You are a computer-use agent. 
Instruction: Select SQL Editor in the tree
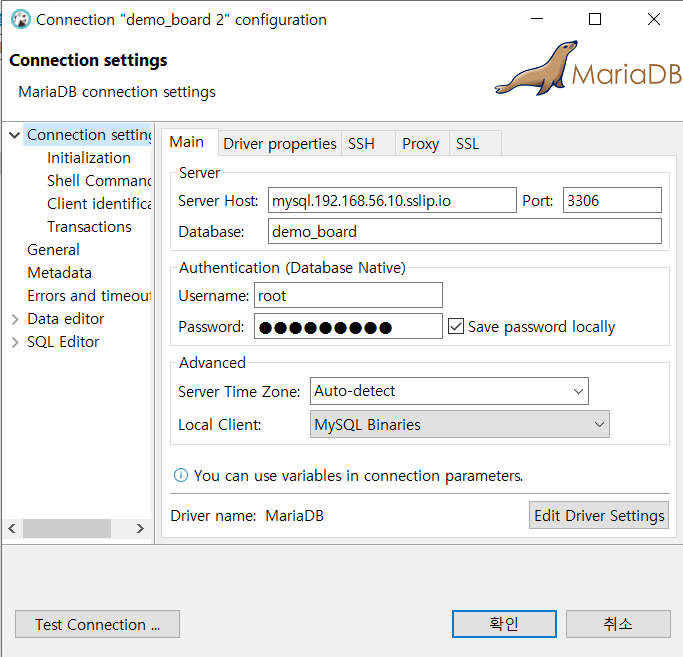(63, 342)
